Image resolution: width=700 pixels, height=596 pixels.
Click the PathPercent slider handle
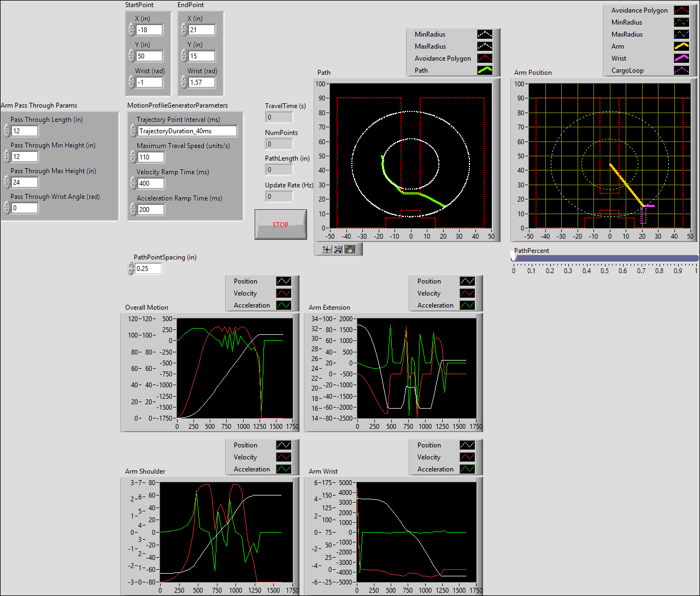[x=513, y=257]
